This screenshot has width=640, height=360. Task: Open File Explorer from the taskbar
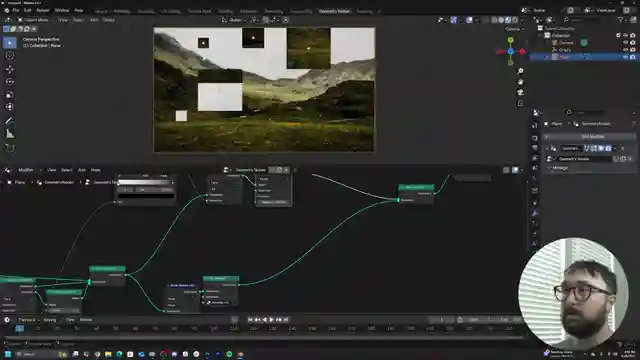[108, 354]
